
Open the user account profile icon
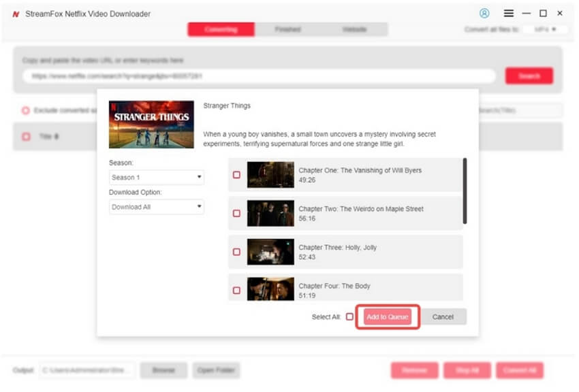coord(484,14)
